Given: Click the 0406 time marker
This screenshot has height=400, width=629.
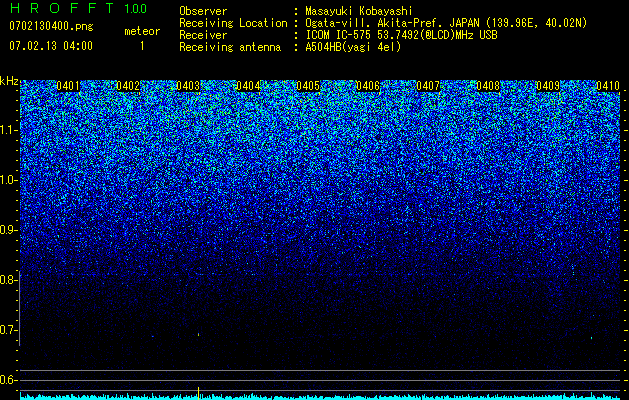Looking at the screenshot, I should [368, 86].
